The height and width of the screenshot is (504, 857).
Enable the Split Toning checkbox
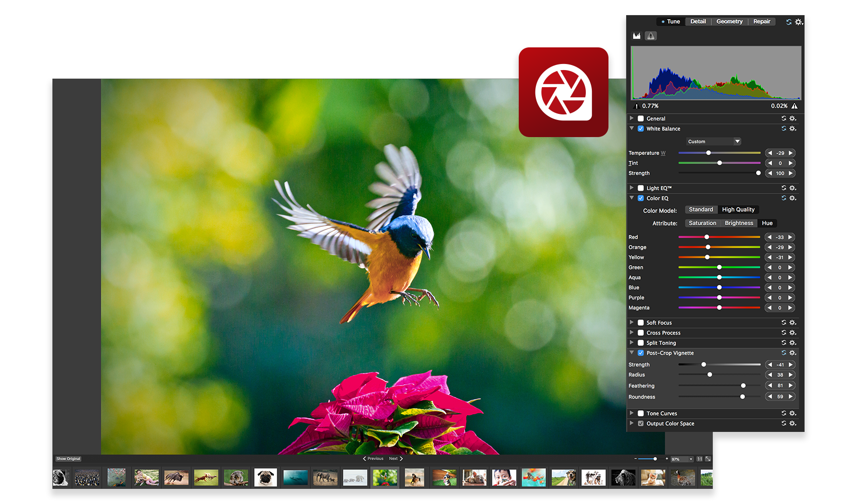pyautogui.click(x=641, y=343)
